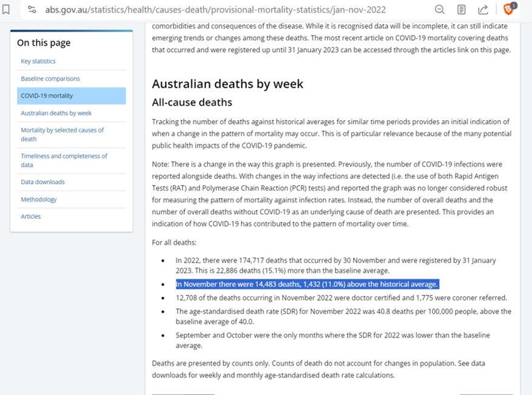Click the bookmark icon in address bar
The image size is (532, 395).
click(x=6, y=9)
